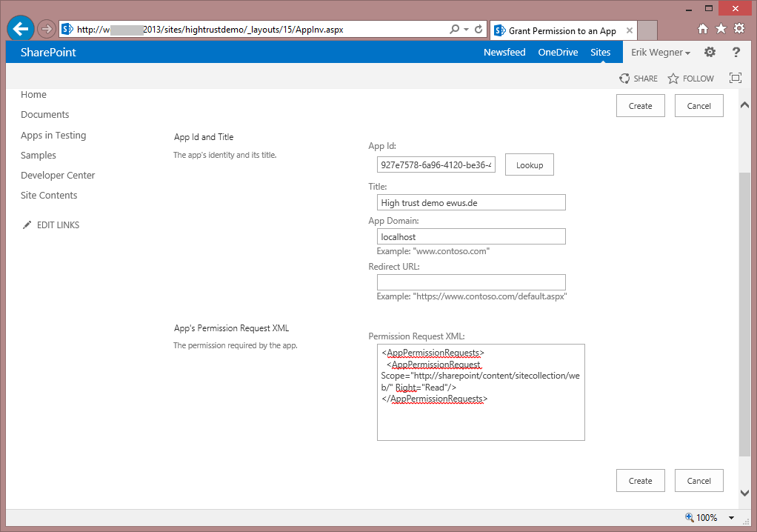The height and width of the screenshot is (532, 757).
Task: Expand the Erik Wegner user menu
Action: tap(660, 53)
